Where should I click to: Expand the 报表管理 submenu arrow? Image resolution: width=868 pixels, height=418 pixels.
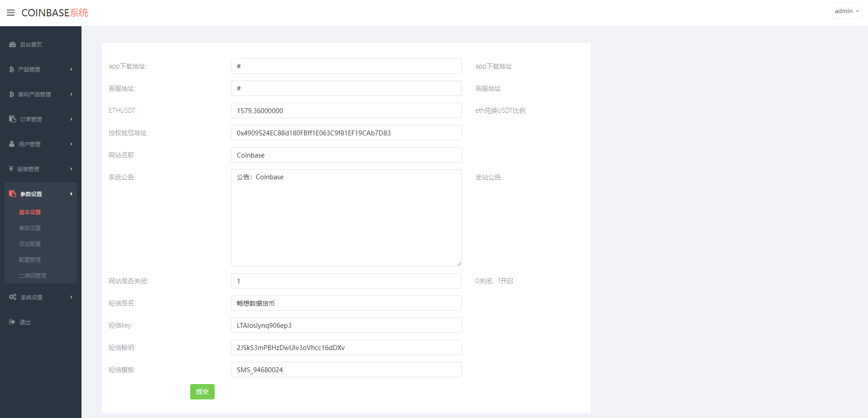click(72, 169)
